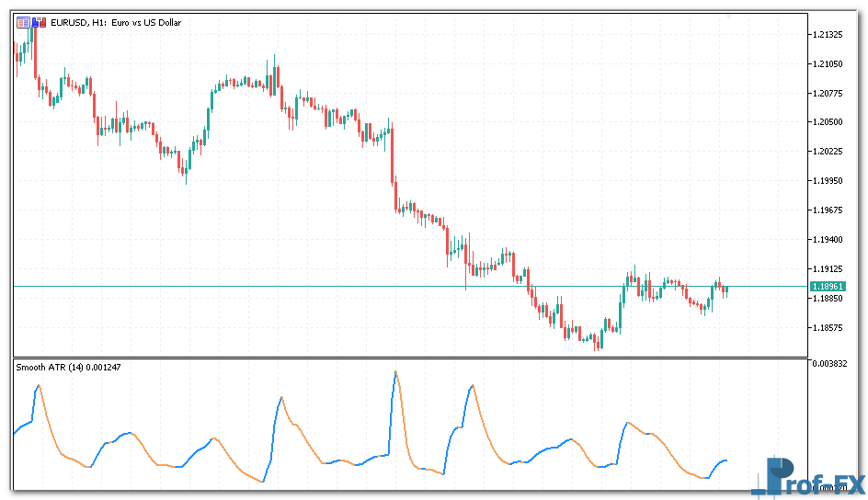The image size is (868, 500).
Task: Click the 1.20775 price scale label
Action: point(828,94)
